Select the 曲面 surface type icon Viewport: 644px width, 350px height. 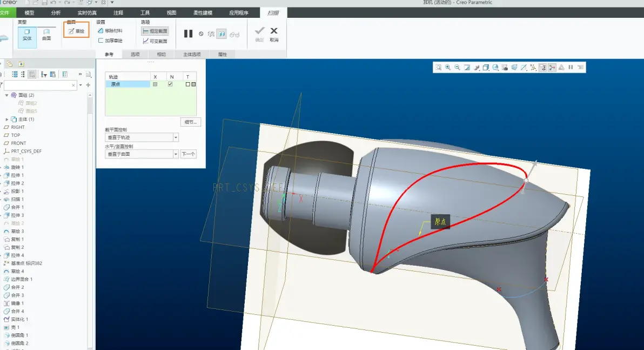(x=46, y=35)
